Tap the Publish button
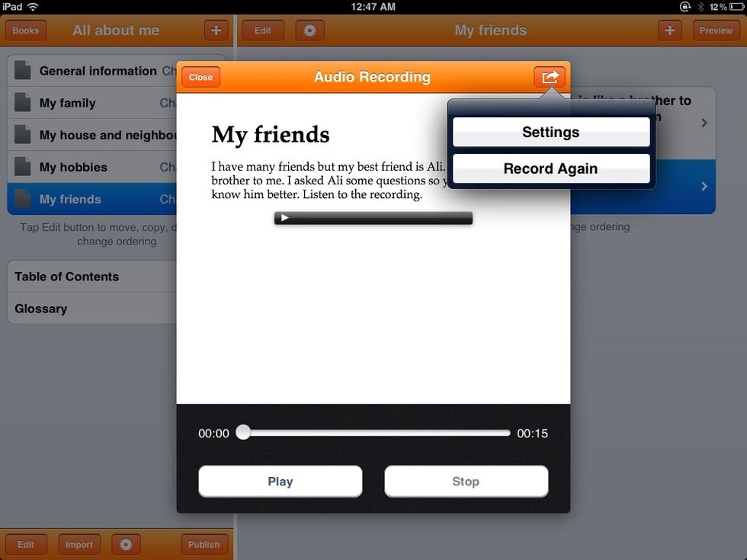 (x=204, y=544)
